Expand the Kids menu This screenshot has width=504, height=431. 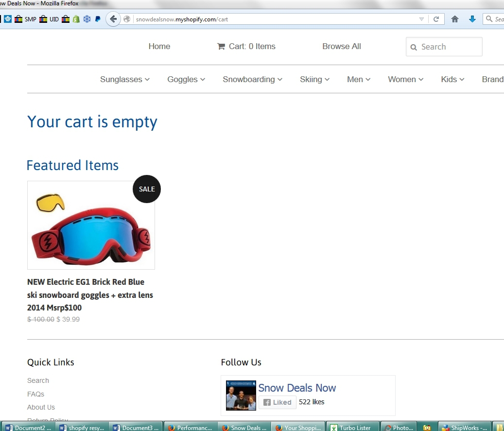(452, 79)
